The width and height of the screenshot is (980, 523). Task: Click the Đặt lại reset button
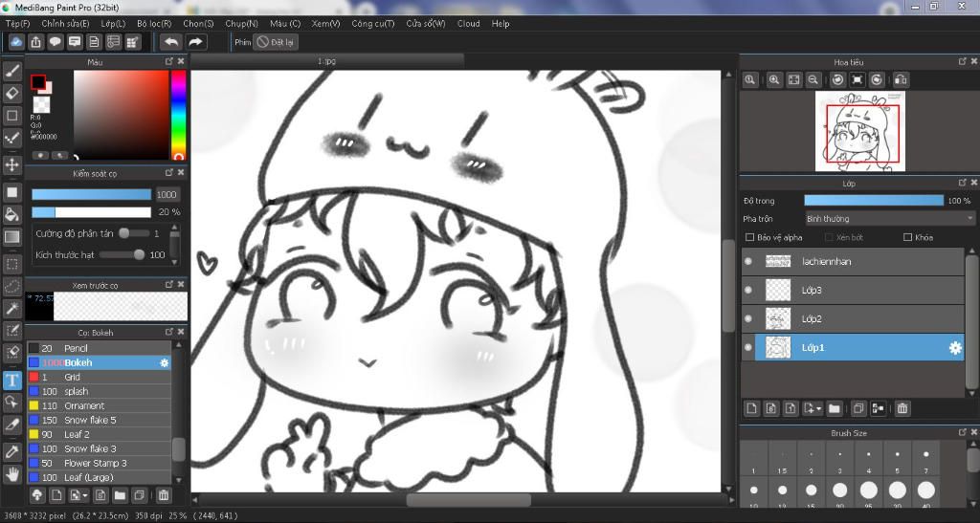[276, 42]
